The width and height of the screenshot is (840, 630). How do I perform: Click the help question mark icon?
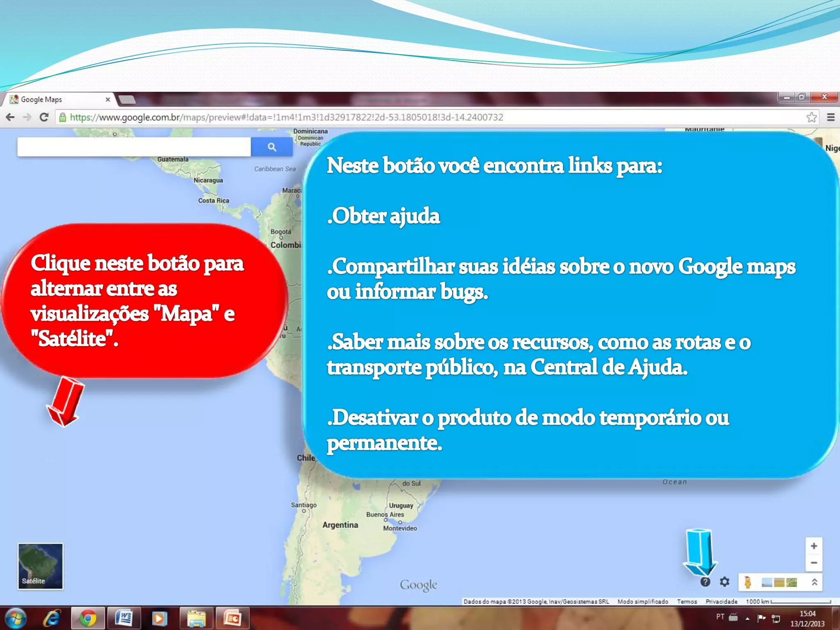click(705, 582)
